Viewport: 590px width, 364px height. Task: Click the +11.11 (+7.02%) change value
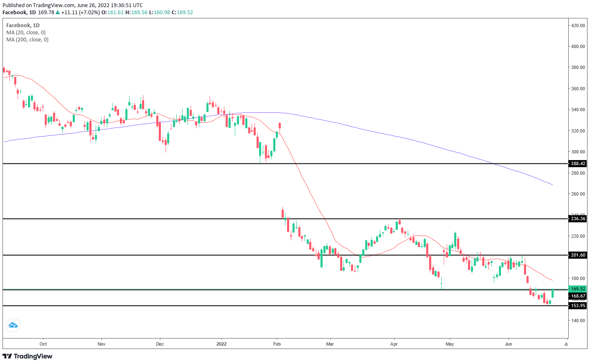pyautogui.click(x=81, y=13)
